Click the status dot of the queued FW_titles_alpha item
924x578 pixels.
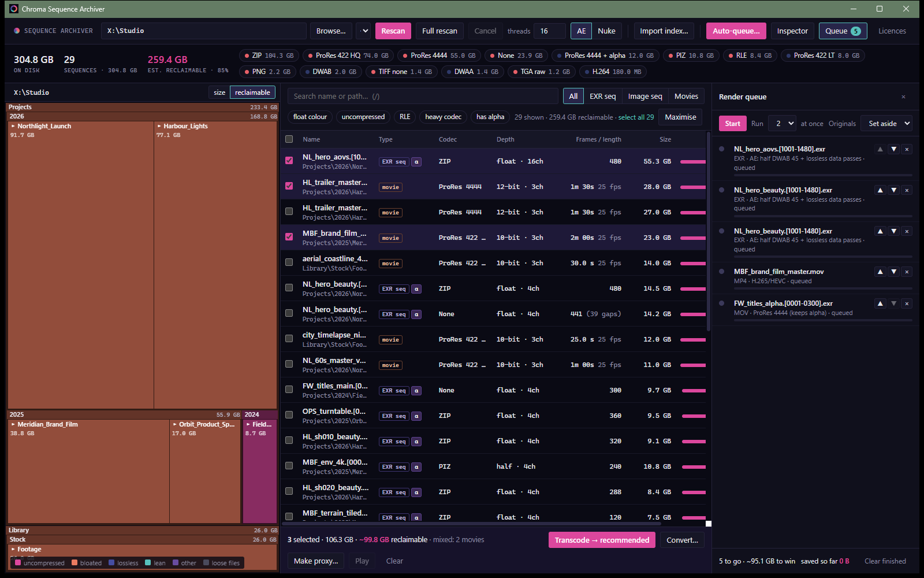click(x=722, y=303)
